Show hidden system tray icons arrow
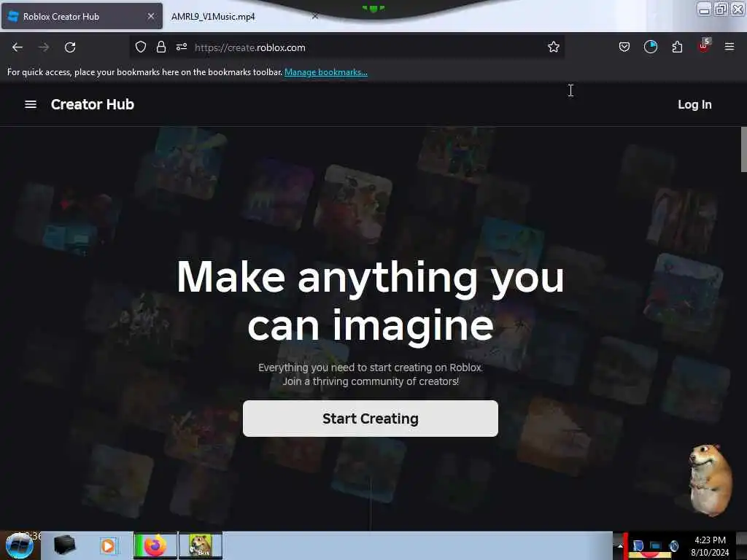747x560 pixels. (620, 545)
